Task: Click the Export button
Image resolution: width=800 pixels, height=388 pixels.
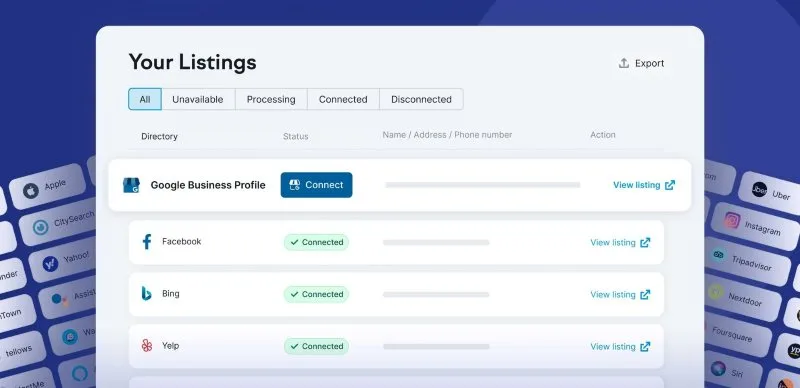Action: (x=641, y=63)
